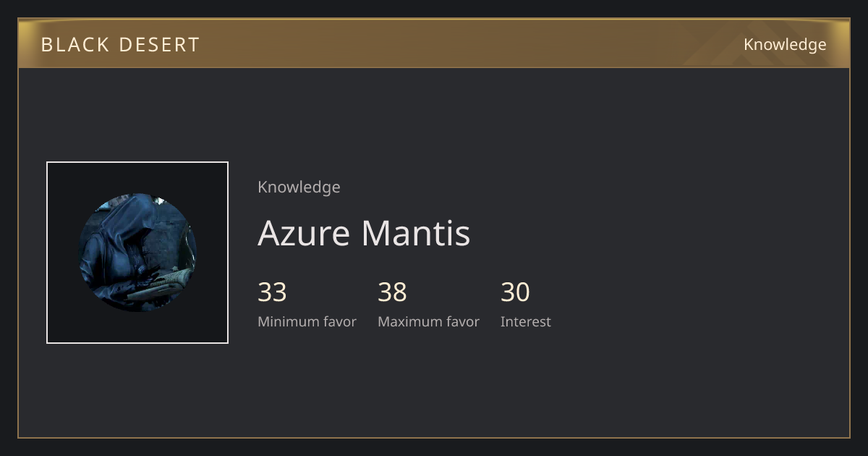Click the BLACK DESERT title in header

tap(120, 45)
